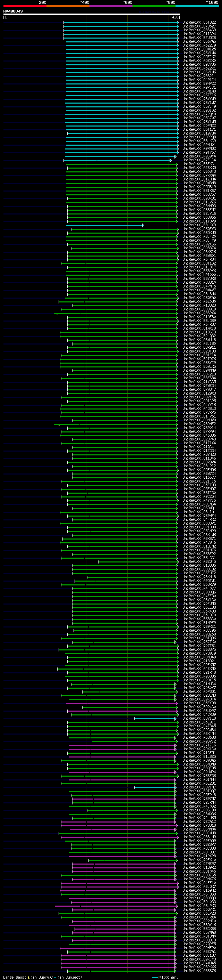Select label UniRef100_A3SS76
Viewport: 222px width, 980px height.
coord(199,971)
